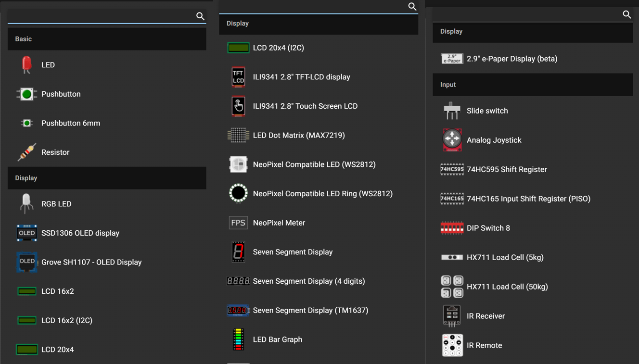The width and height of the screenshot is (639, 364).
Task: Choose the HX711 Load Cell (50kg)
Action: 507,287
